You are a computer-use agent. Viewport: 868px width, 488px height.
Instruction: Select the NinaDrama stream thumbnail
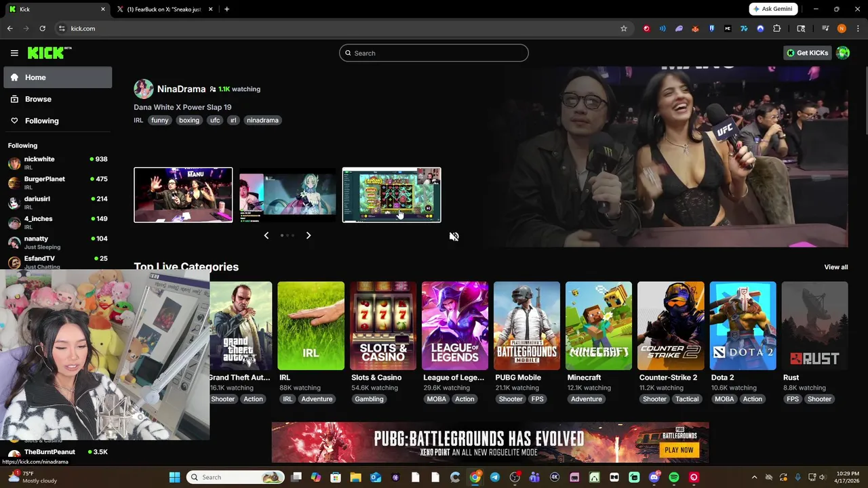tap(183, 195)
